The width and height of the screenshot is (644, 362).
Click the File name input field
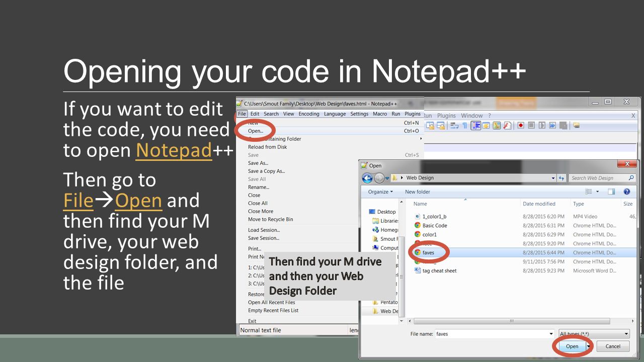pos(495,334)
